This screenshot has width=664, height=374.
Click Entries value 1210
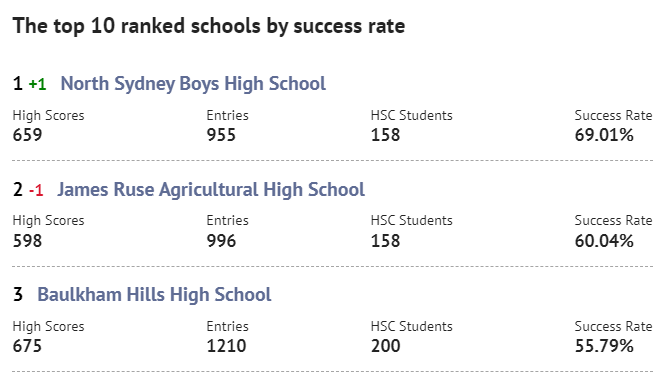(x=226, y=346)
